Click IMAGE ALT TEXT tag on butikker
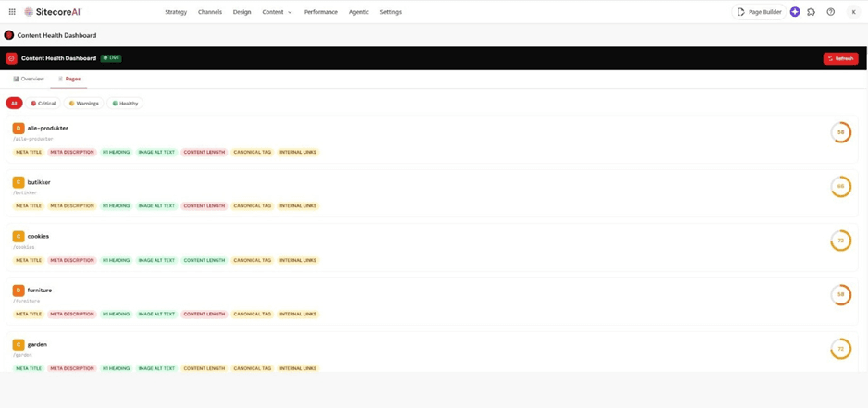 point(156,206)
